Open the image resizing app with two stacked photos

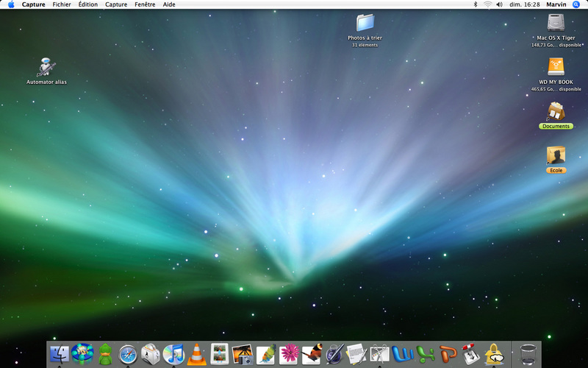click(219, 354)
